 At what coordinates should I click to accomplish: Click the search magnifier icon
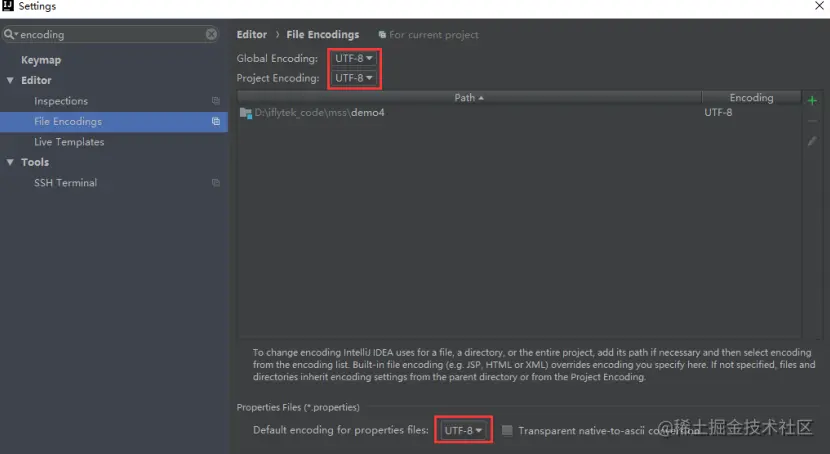click(9, 34)
